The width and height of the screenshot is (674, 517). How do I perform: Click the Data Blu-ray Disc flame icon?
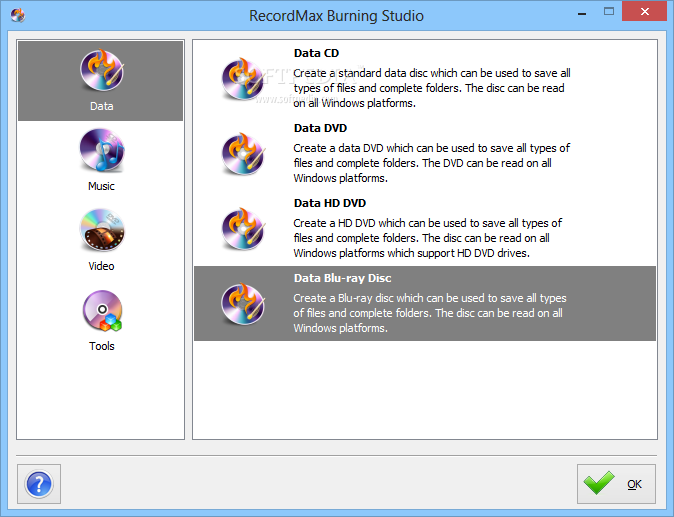pyautogui.click(x=243, y=304)
